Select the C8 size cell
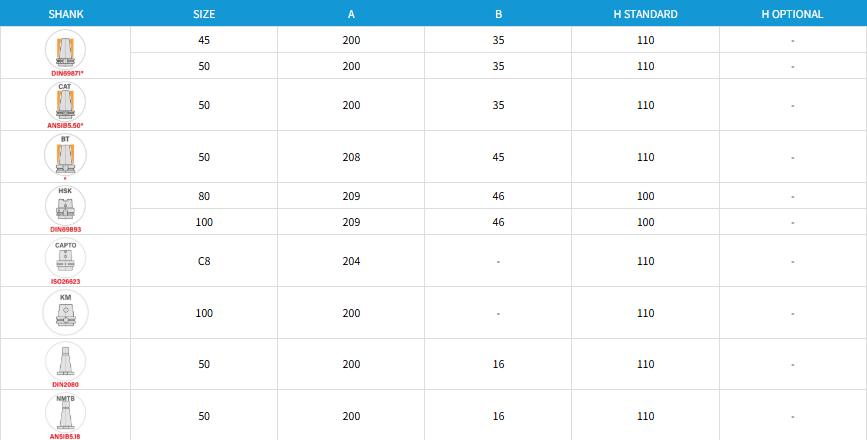 click(x=204, y=261)
